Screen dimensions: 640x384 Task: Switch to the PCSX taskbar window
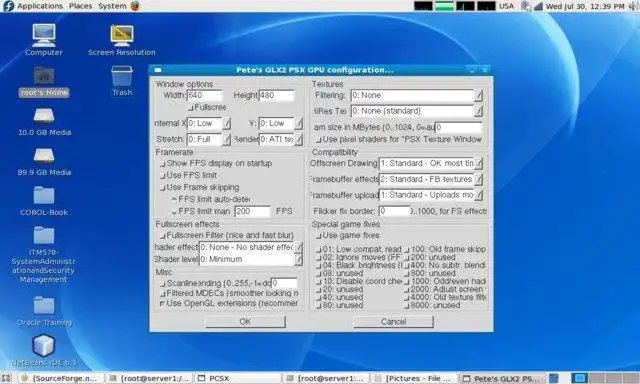238,378
